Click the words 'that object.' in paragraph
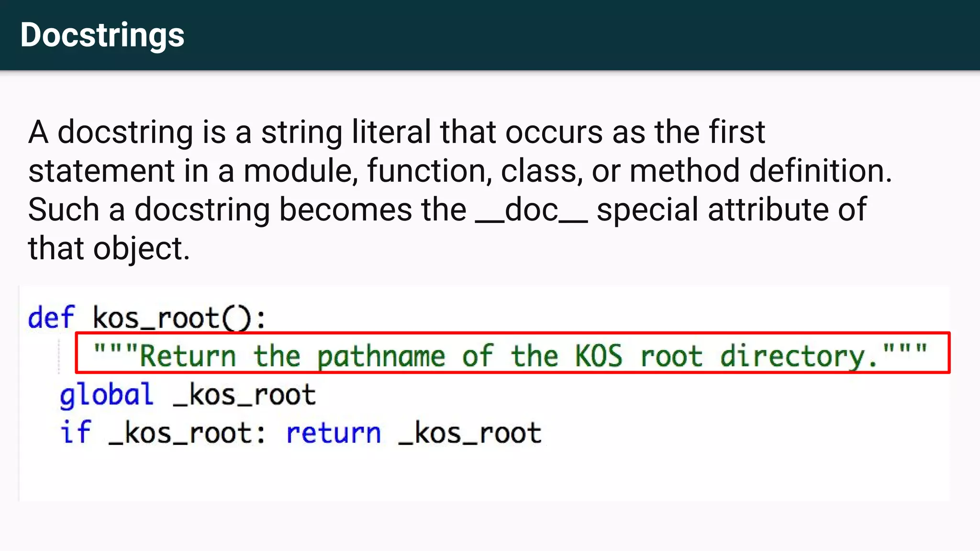 pos(109,249)
